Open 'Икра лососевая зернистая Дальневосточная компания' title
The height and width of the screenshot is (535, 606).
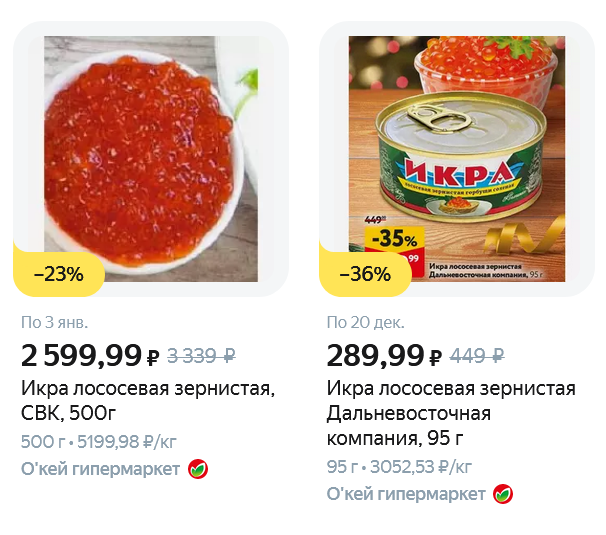tap(451, 413)
